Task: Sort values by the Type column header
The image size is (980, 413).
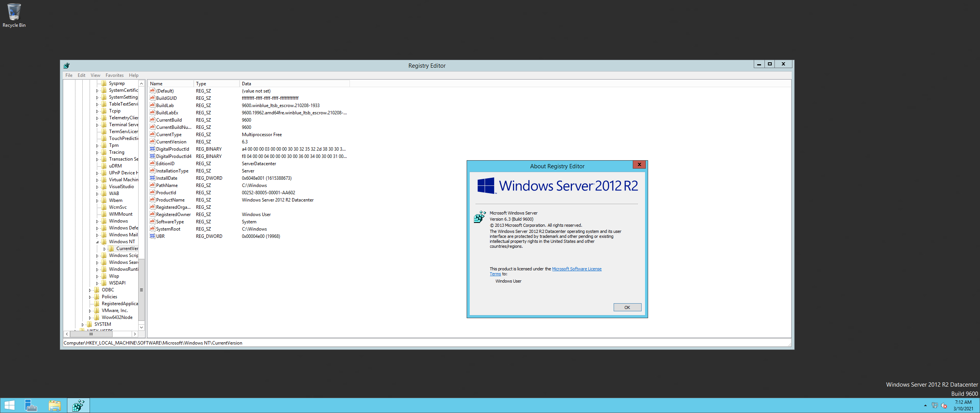Action: [217, 84]
